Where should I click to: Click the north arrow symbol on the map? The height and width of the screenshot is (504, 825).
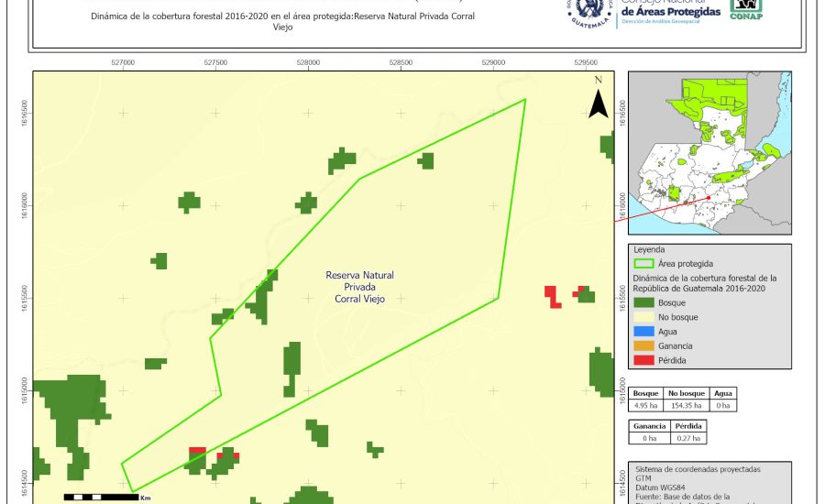599,101
